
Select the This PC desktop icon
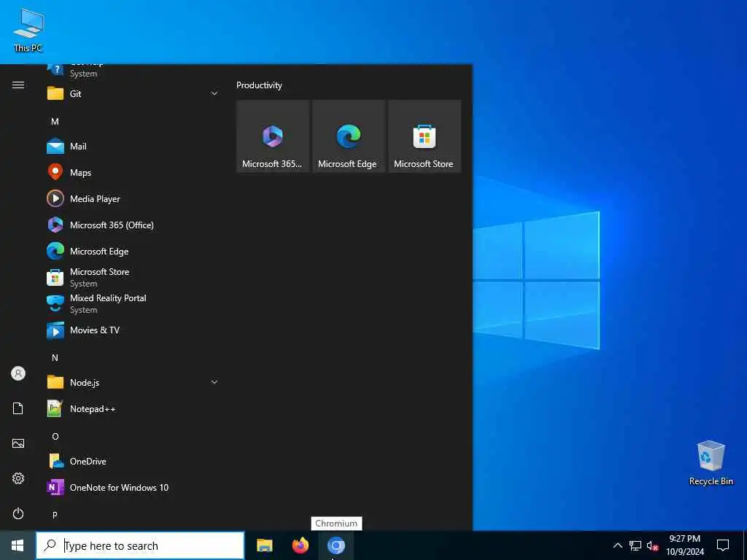click(28, 30)
